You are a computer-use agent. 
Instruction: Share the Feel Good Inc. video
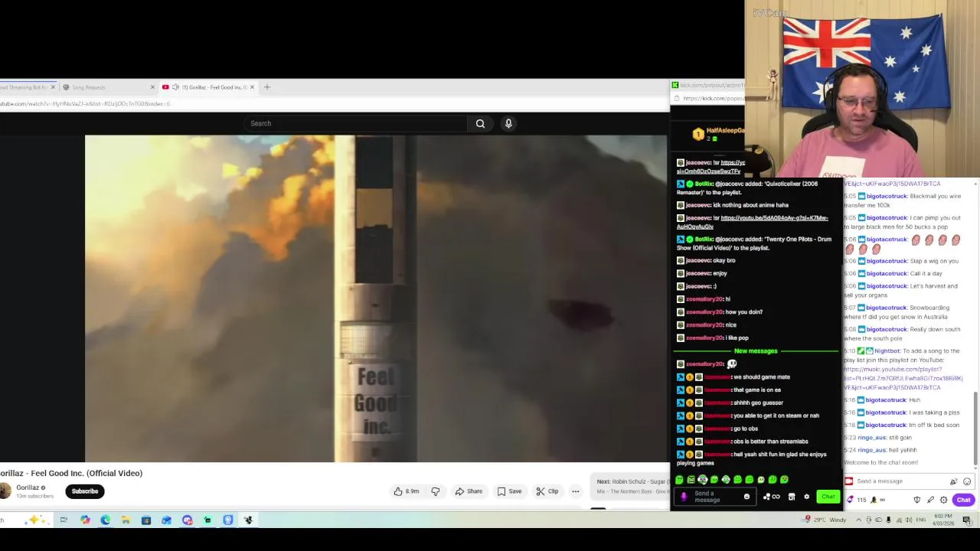[x=469, y=491]
